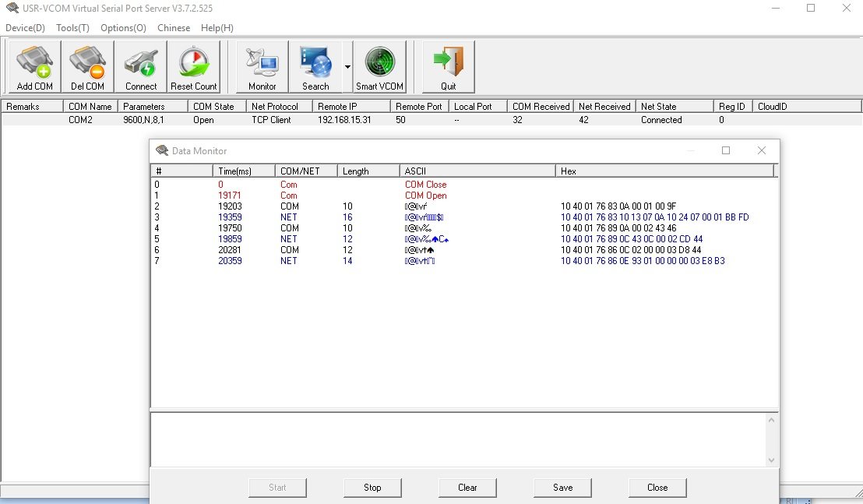Switch language via the Chinese menu
Image resolution: width=863 pixels, height=504 pixels.
click(173, 28)
